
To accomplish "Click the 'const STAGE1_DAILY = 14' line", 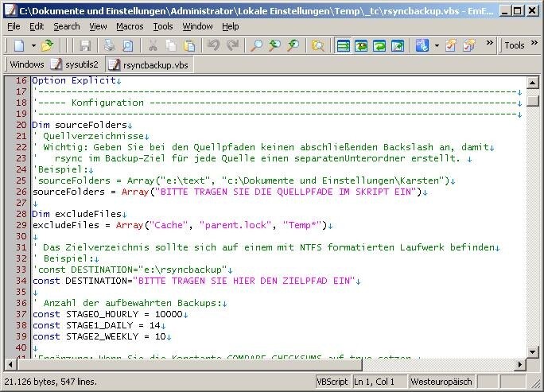I will [99, 325].
